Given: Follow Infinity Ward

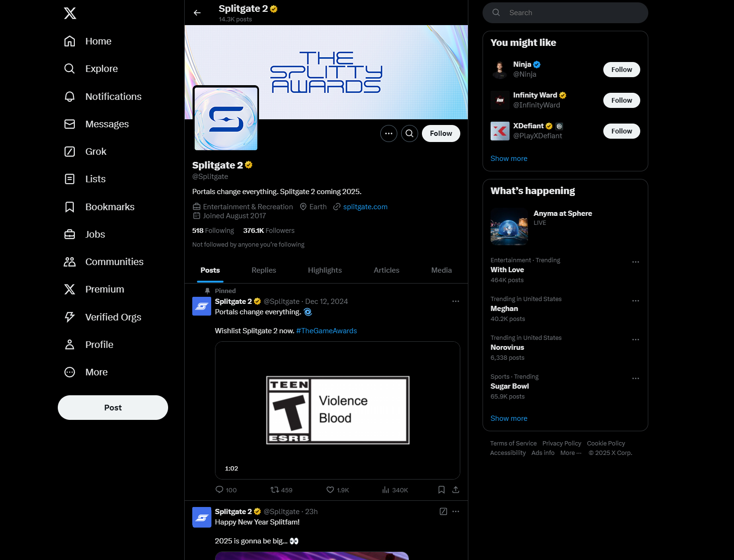Looking at the screenshot, I should pos(621,100).
